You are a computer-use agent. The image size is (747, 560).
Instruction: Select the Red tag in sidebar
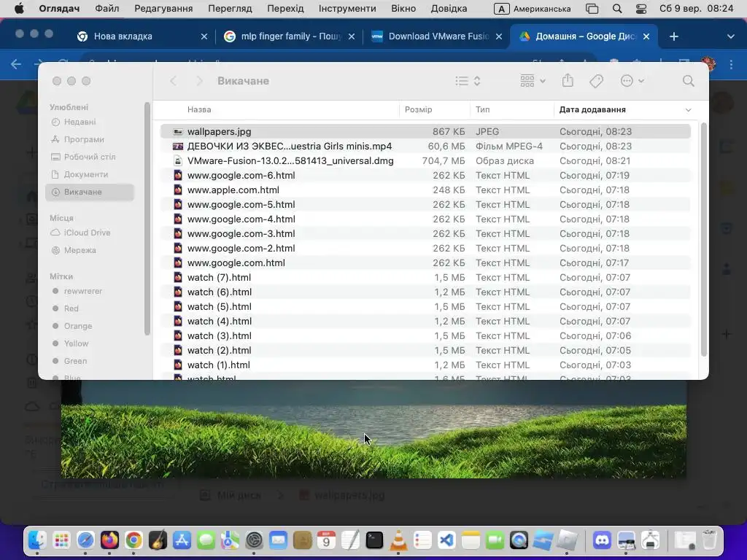point(90,308)
